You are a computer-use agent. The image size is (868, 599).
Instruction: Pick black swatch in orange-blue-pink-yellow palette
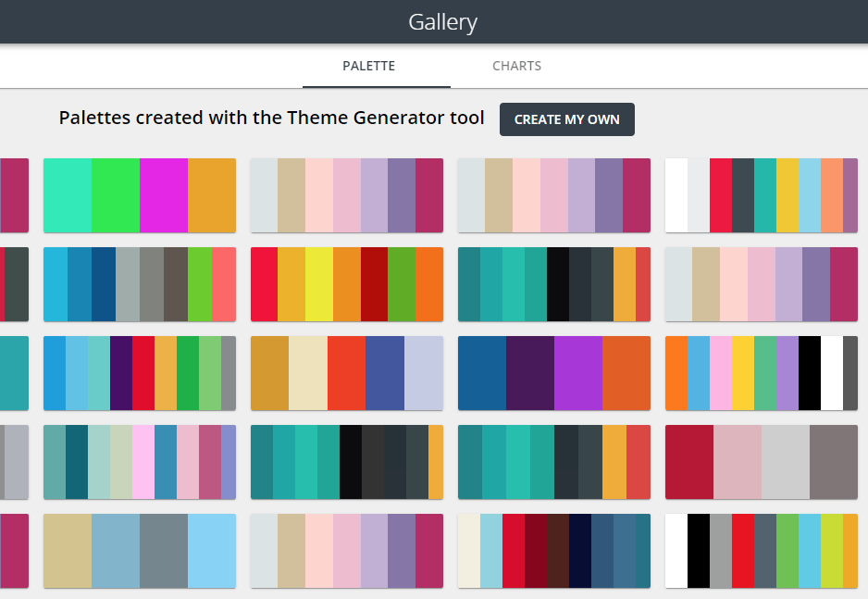810,372
